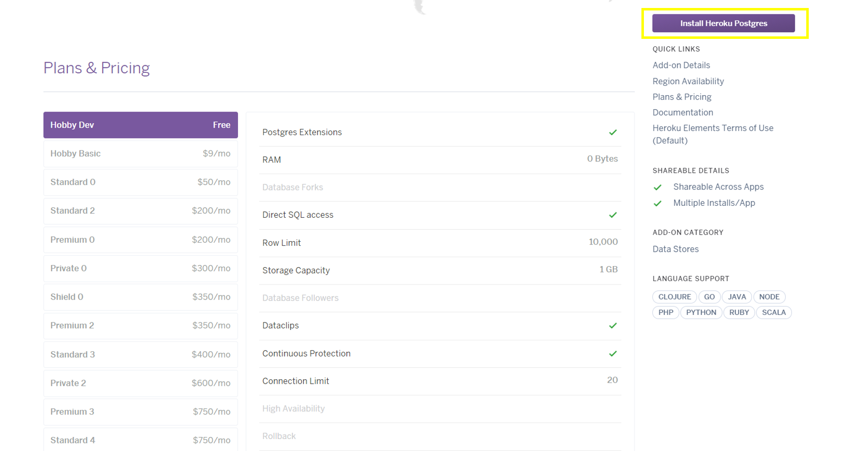Open Heroku Elements Terms of Use link

(x=713, y=134)
